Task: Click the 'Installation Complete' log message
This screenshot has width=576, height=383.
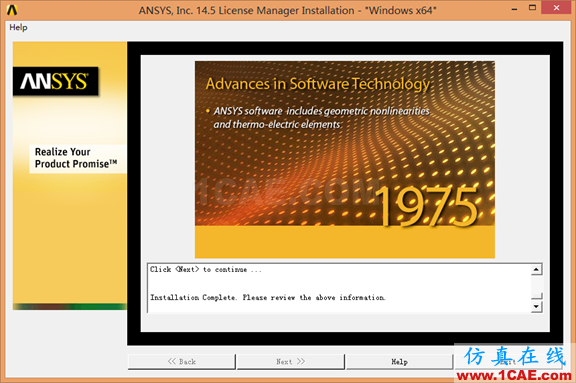Action: pos(268,297)
